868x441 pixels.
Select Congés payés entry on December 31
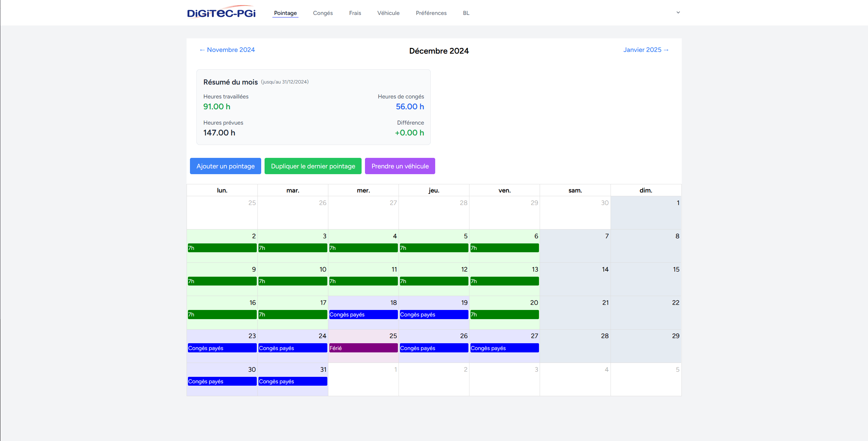(292, 381)
